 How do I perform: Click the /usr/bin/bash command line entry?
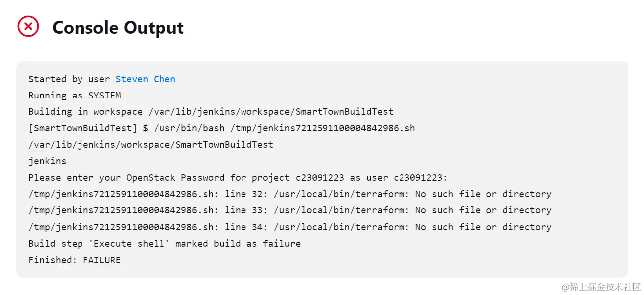point(222,128)
